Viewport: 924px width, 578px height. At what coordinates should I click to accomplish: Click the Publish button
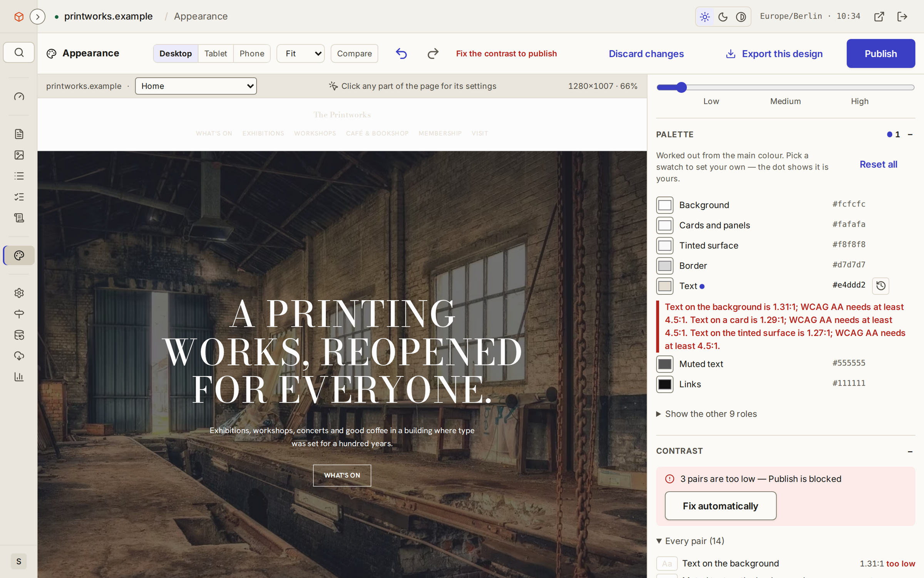(881, 54)
